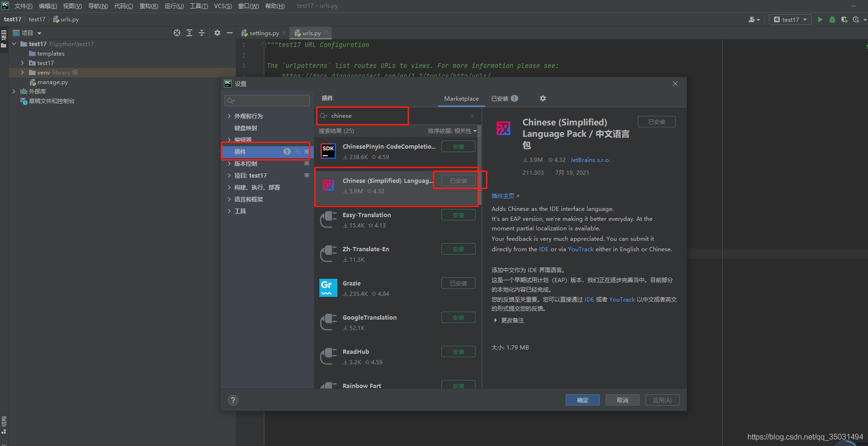Expand the 外观和行为 settings category
The image size is (868, 446).
[229, 116]
